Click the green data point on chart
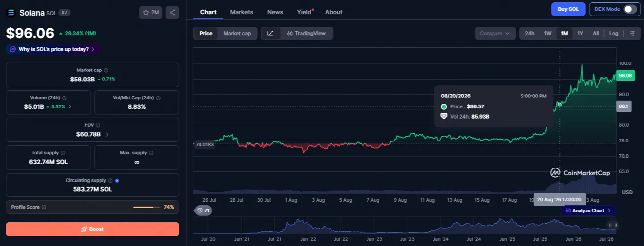Screen dimensions: 644x246 (559, 104)
